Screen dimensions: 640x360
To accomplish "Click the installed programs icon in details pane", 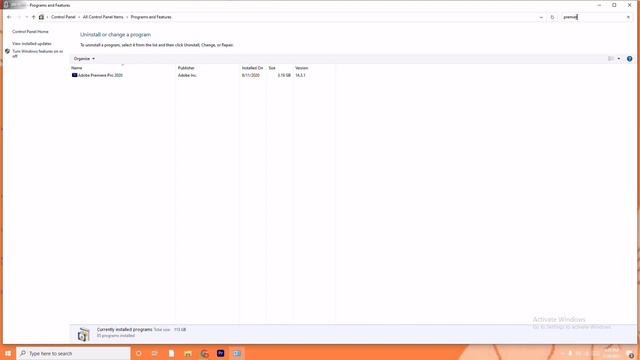I will pos(84,334).
